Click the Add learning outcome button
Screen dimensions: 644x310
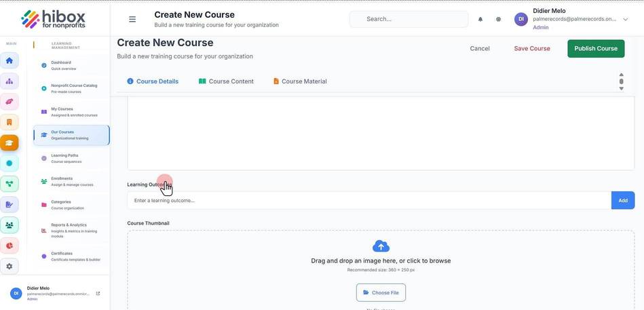623,200
